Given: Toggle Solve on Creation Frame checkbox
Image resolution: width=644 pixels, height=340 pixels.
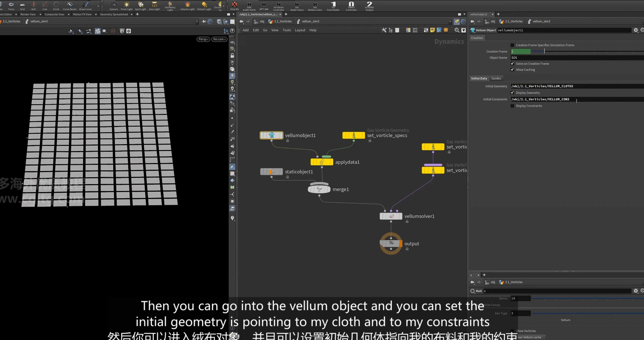Looking at the screenshot, I should pos(512,64).
